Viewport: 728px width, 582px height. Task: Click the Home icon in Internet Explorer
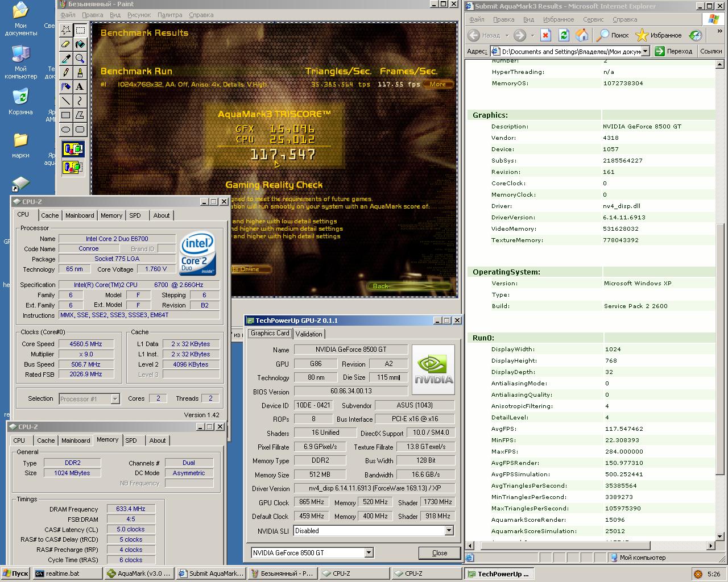coord(582,35)
